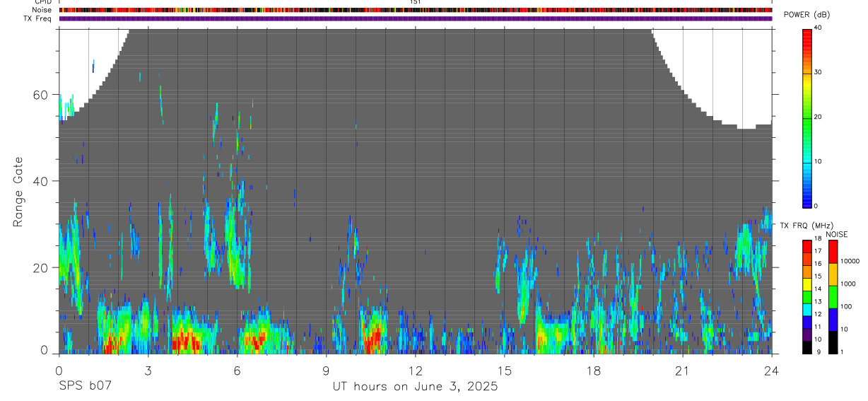This screenshot has height=401, width=868.
Task: Select the yellow 1000 noise legend swatch
Action: coord(833,274)
